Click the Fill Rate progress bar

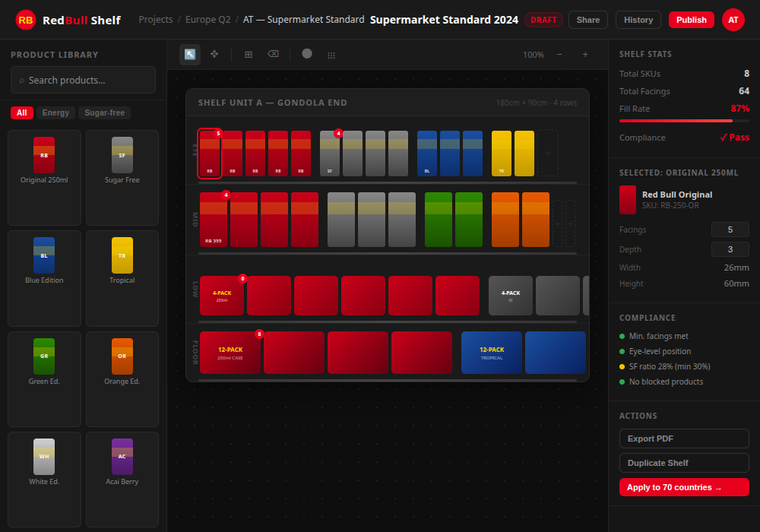click(x=684, y=121)
